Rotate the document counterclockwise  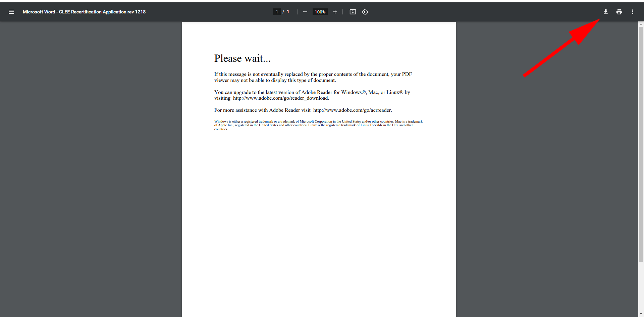pos(365,12)
